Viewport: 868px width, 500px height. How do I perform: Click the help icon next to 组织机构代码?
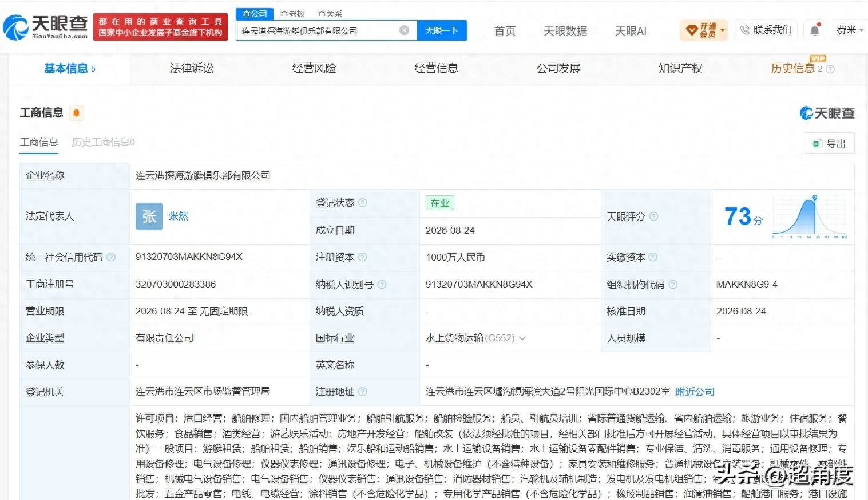(x=673, y=284)
